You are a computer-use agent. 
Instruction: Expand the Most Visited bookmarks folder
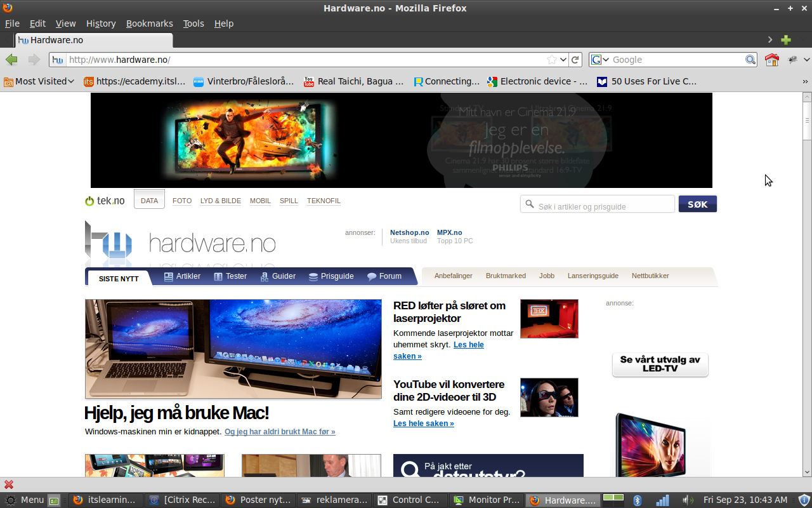point(39,81)
